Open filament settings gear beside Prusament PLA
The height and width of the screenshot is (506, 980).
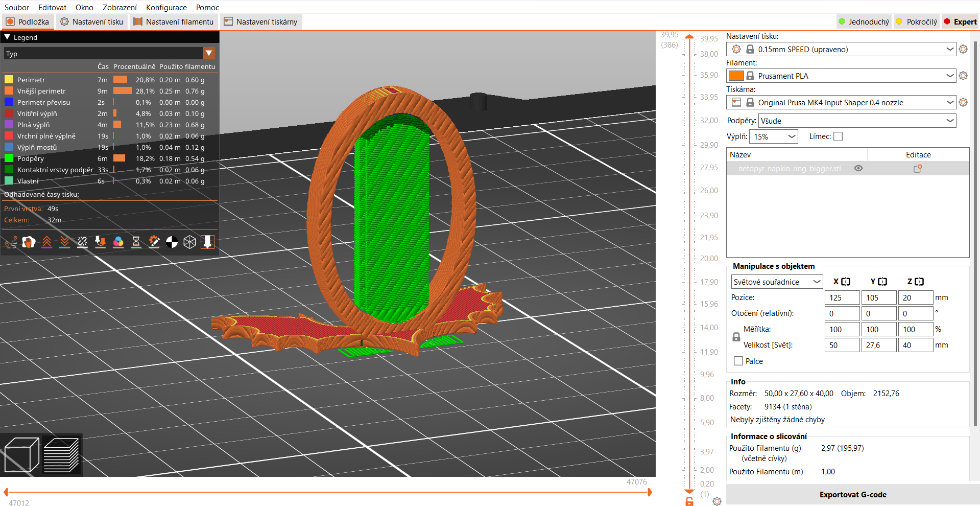point(963,76)
